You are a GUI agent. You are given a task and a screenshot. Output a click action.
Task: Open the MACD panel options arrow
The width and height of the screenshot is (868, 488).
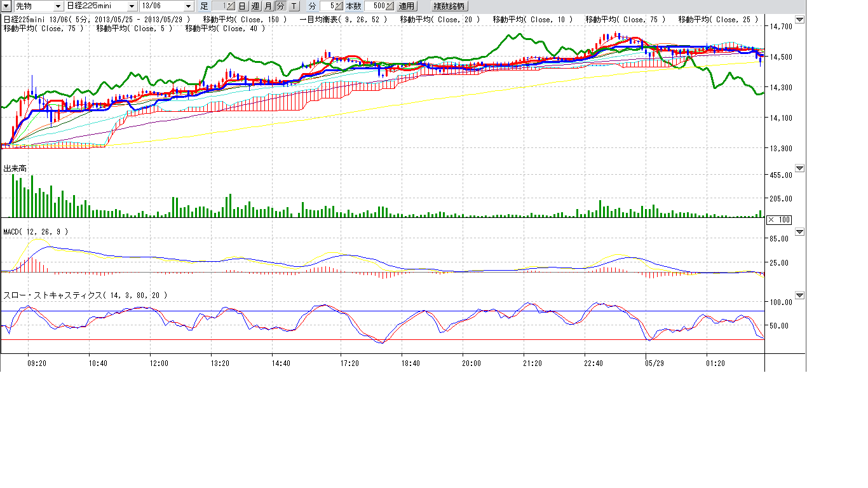click(799, 232)
